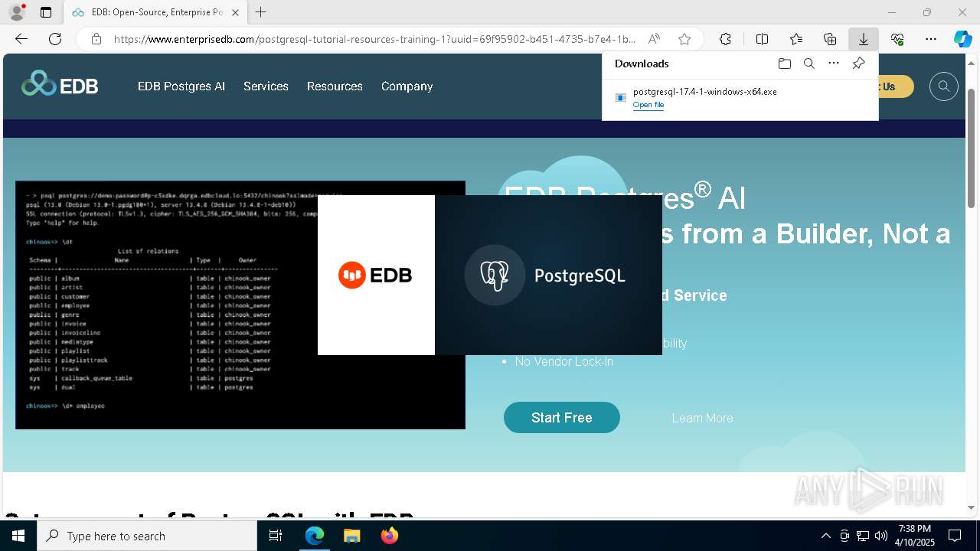Viewport: 980px width, 551px height.
Task: Click Open file link for download
Action: [648, 105]
